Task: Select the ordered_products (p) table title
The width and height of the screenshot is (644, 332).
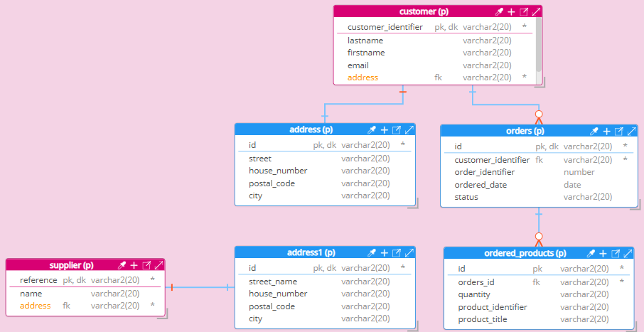Action: [x=525, y=253]
